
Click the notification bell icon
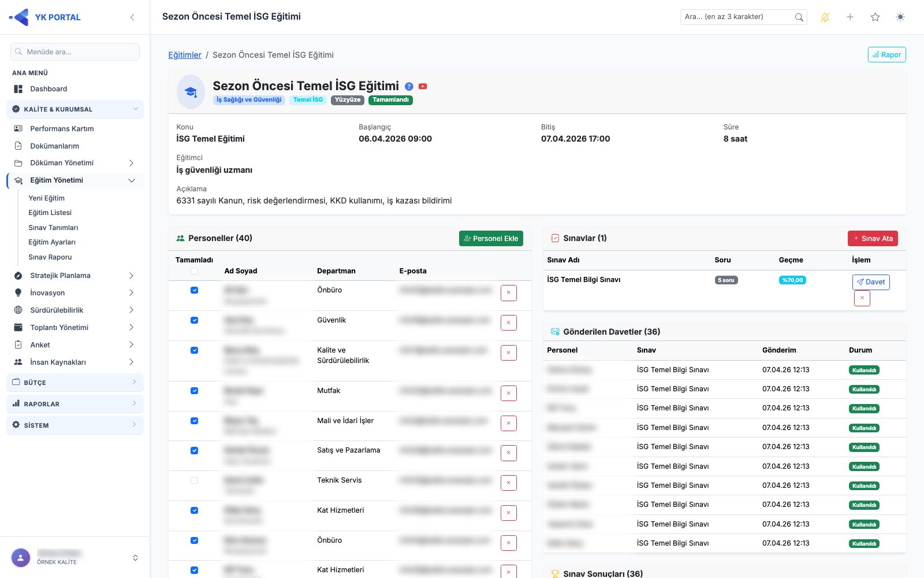[x=825, y=17]
